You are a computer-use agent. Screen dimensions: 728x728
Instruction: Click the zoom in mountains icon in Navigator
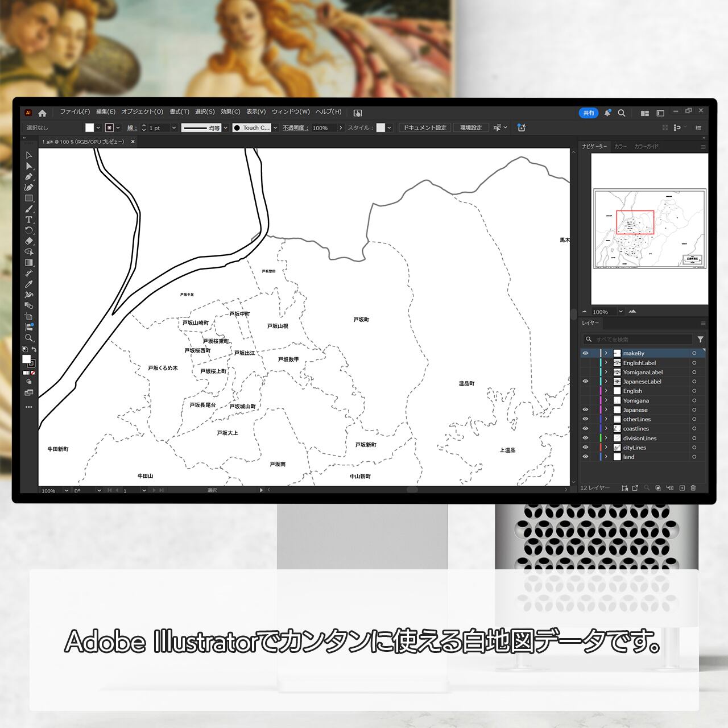[633, 312]
